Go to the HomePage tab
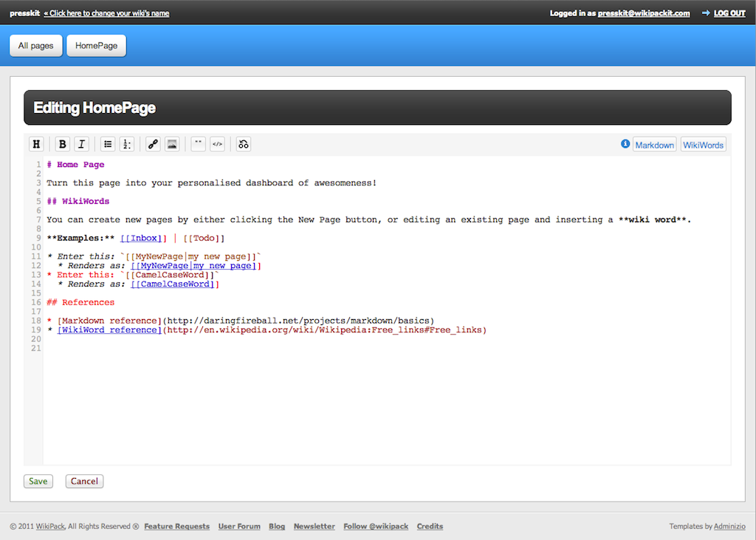756x540 pixels. [96, 46]
